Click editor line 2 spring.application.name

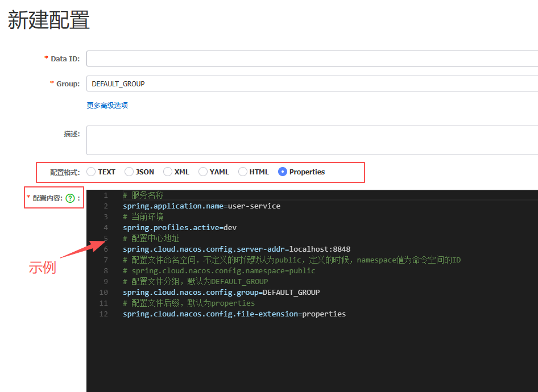[x=201, y=206]
